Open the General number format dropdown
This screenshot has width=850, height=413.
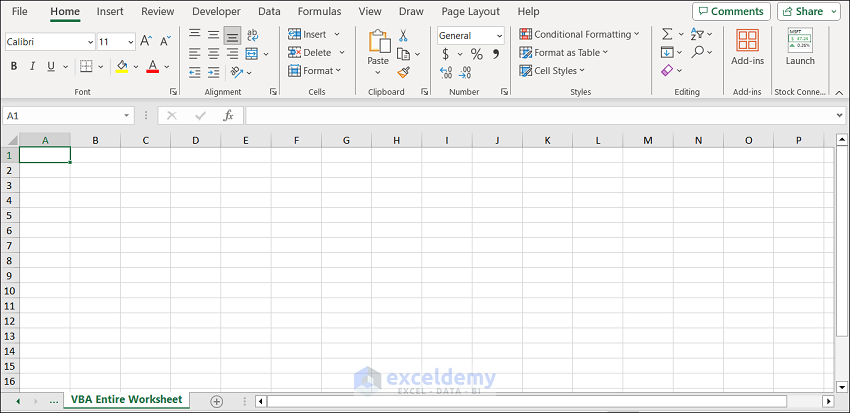499,36
